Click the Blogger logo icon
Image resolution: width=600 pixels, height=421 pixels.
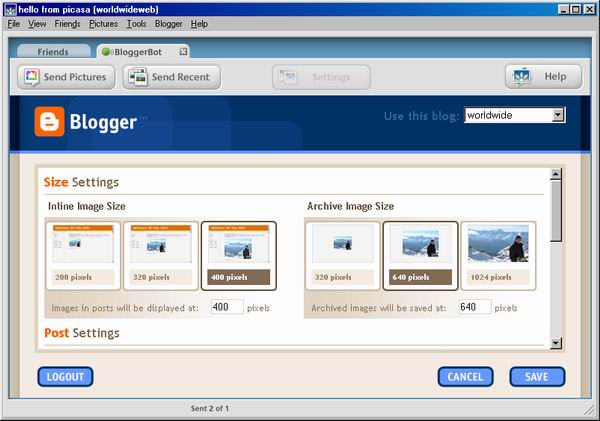pyautogui.click(x=49, y=122)
